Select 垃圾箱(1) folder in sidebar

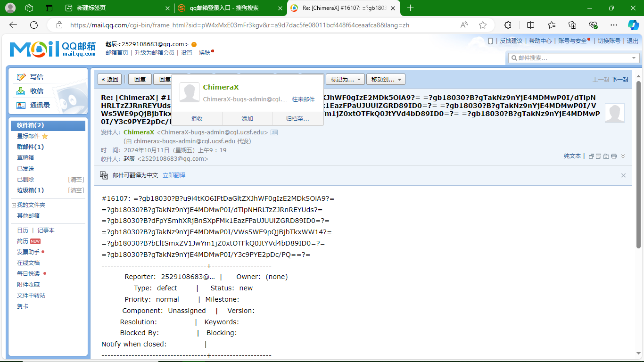click(30, 190)
